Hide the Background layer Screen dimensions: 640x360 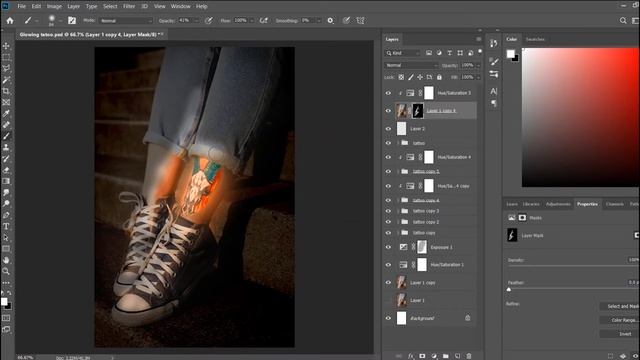(388, 318)
